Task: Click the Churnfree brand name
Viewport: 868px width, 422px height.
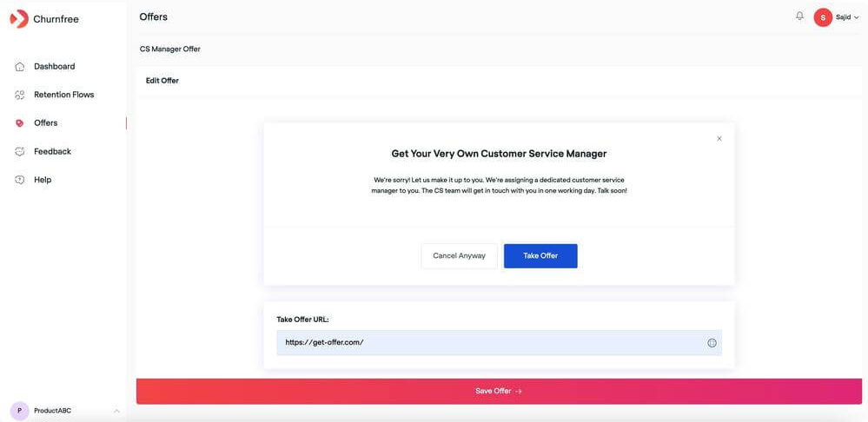Action: (x=56, y=19)
